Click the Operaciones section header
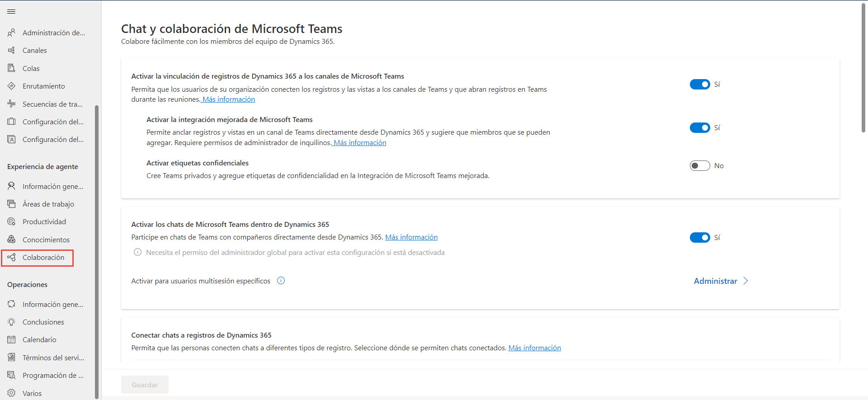Viewport: 868px width, 400px height. [x=27, y=285]
